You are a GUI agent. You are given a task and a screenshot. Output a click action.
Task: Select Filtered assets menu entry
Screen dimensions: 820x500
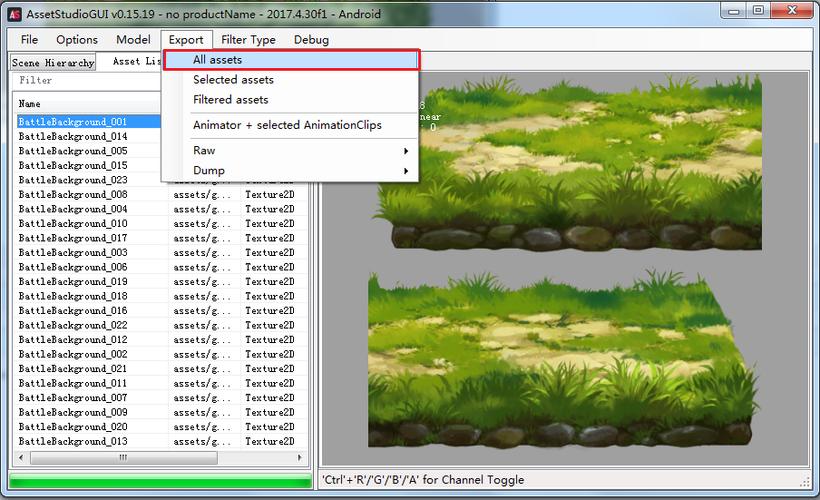click(231, 99)
